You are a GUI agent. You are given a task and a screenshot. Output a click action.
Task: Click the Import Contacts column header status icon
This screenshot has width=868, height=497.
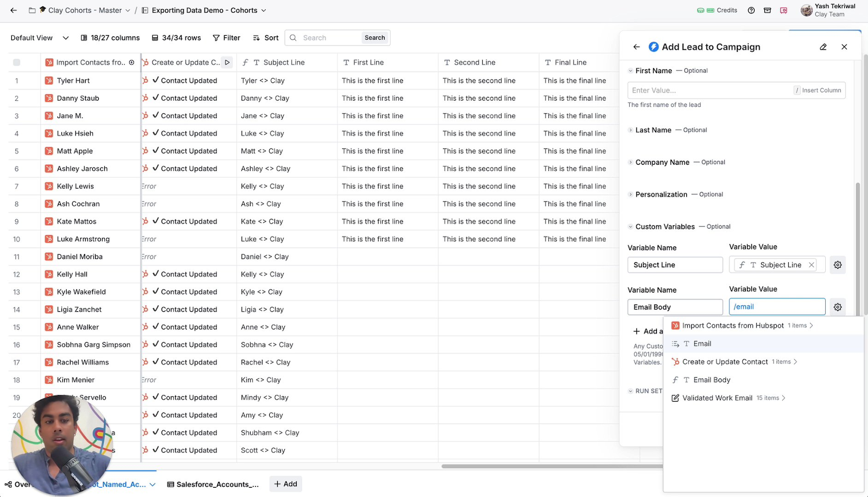click(132, 62)
